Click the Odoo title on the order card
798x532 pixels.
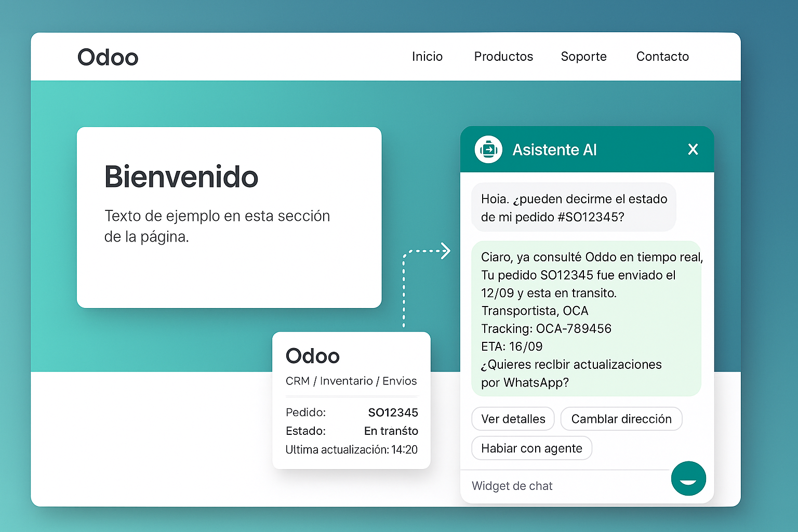pyautogui.click(x=313, y=356)
